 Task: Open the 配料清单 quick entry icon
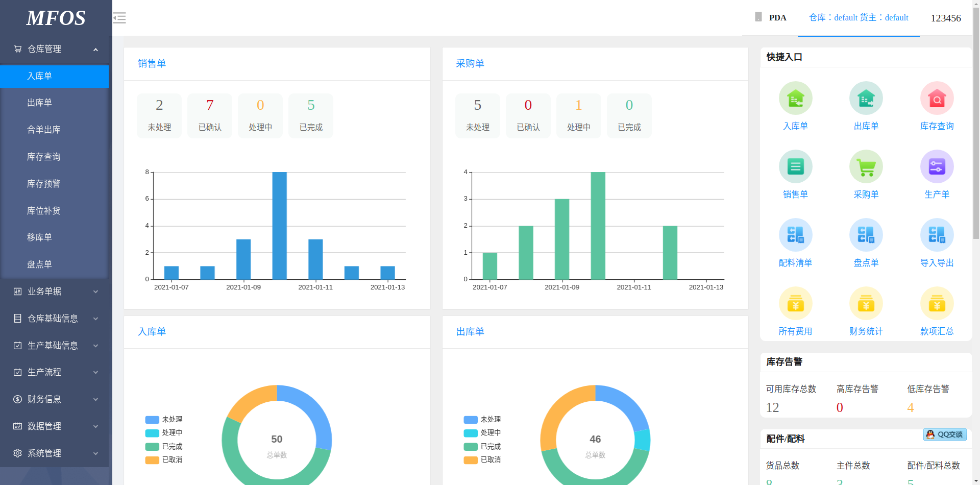click(x=795, y=235)
